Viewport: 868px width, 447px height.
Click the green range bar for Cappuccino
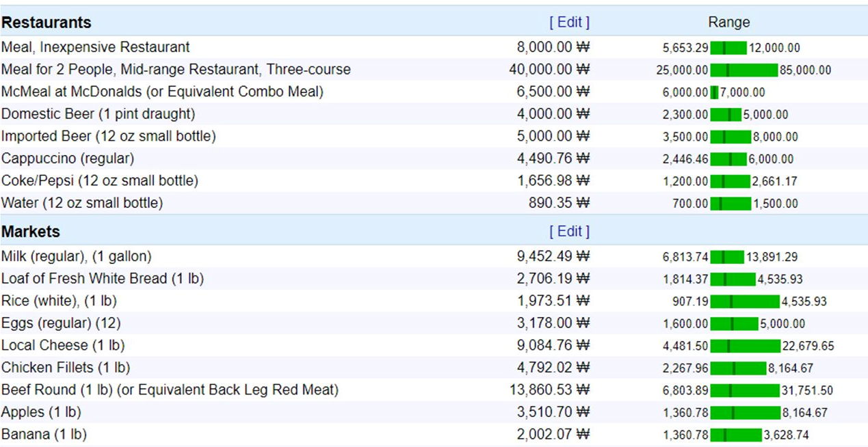(x=728, y=159)
